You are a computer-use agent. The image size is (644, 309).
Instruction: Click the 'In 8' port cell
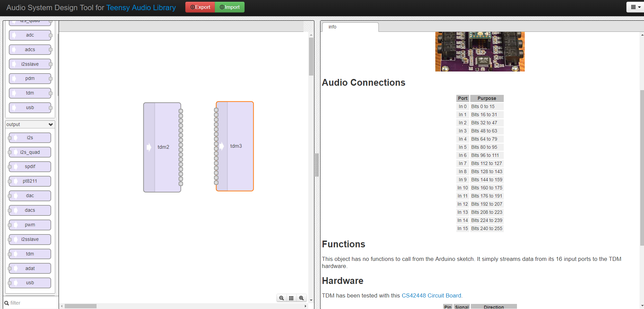pyautogui.click(x=463, y=171)
